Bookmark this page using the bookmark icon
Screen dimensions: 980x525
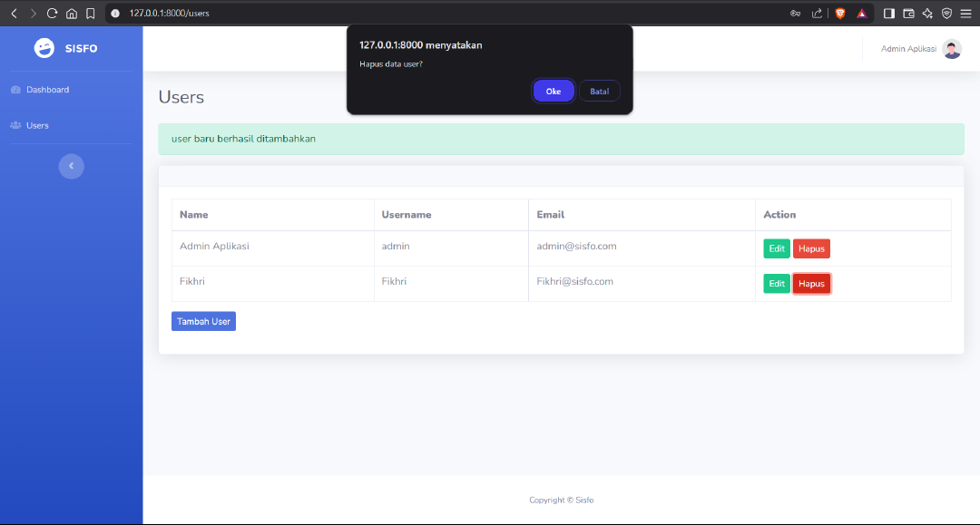click(90, 14)
